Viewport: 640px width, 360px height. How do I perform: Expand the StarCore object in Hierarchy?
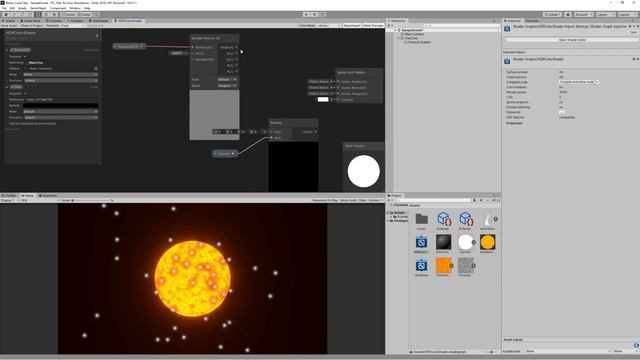(x=399, y=38)
